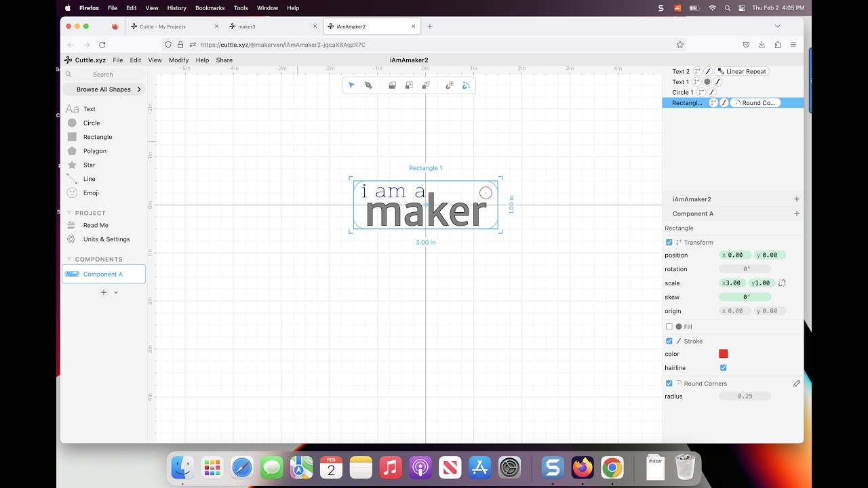Edit the radius value 0.25

click(x=745, y=396)
